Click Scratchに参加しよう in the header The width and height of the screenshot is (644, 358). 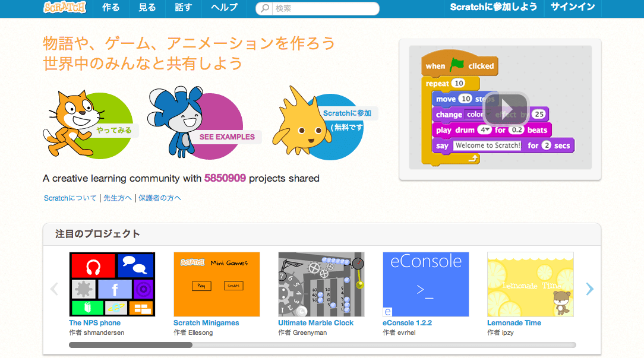coord(494,7)
